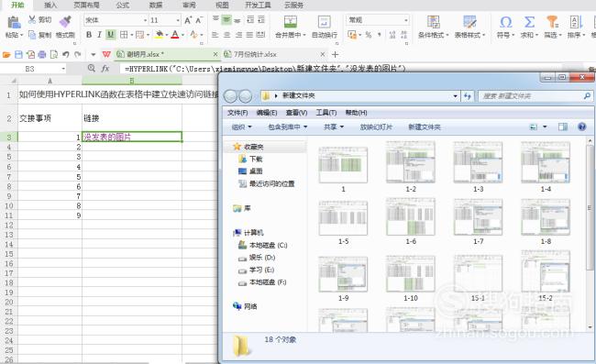Open the font color dropdown arrow
Screen dimensions: 596x364
[182, 35]
